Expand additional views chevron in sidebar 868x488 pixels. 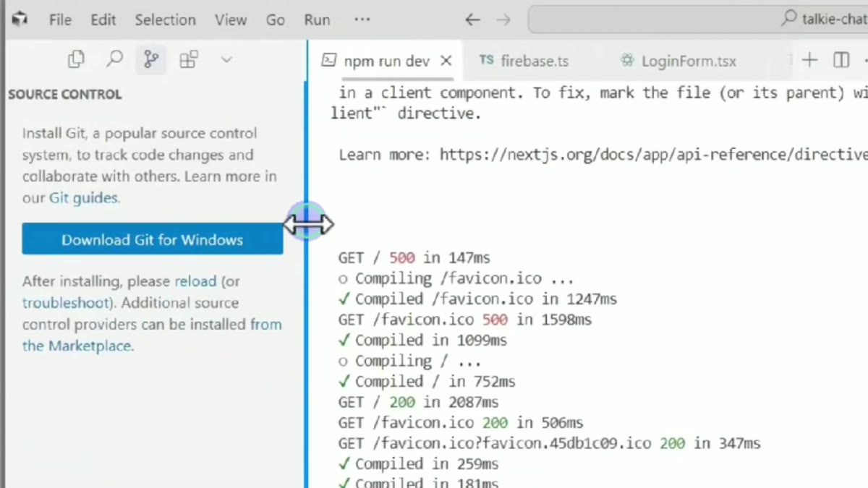[226, 60]
